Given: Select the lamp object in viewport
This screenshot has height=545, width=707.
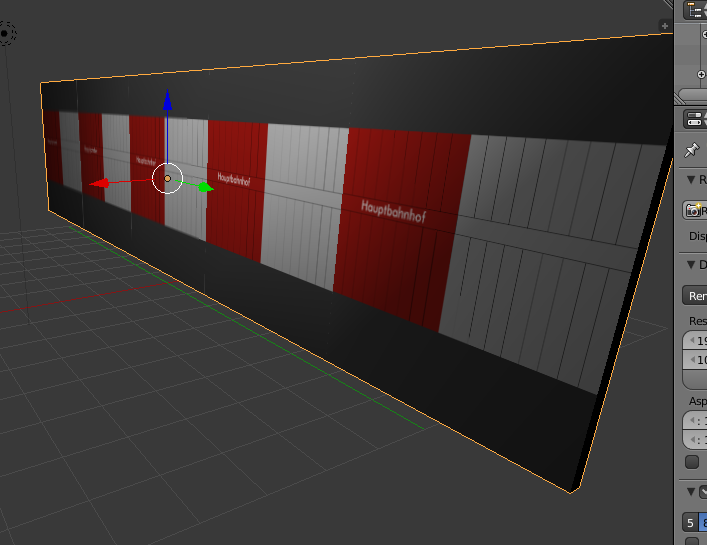Looking at the screenshot, I should 6,33.
